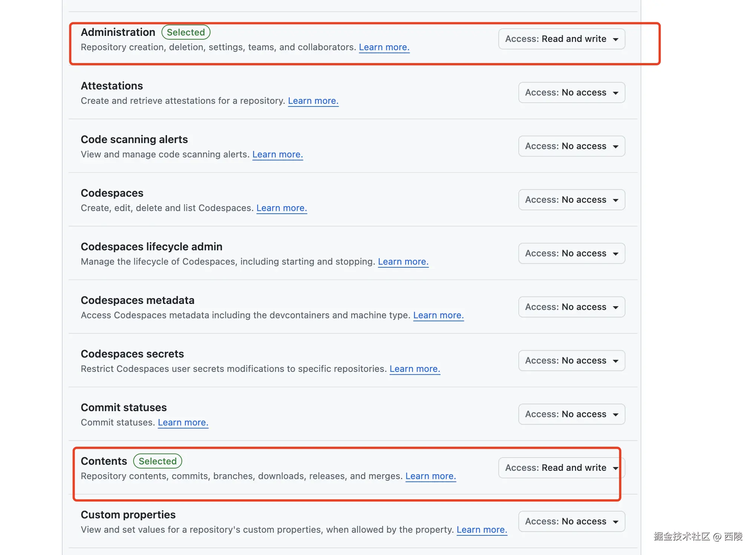The height and width of the screenshot is (555, 756).
Task: Follow Learn more for Code scanning alerts
Action: point(277,154)
